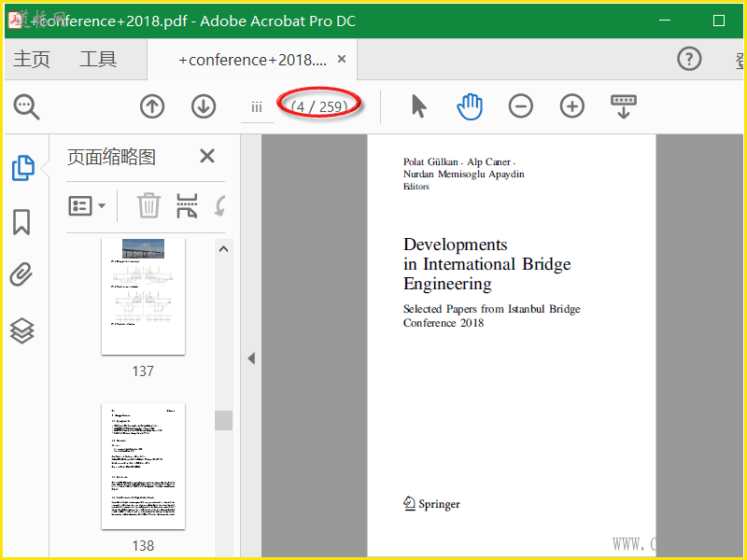This screenshot has height=560, width=747.
Task: Select the +conference+2018 document tab
Action: click(252, 60)
